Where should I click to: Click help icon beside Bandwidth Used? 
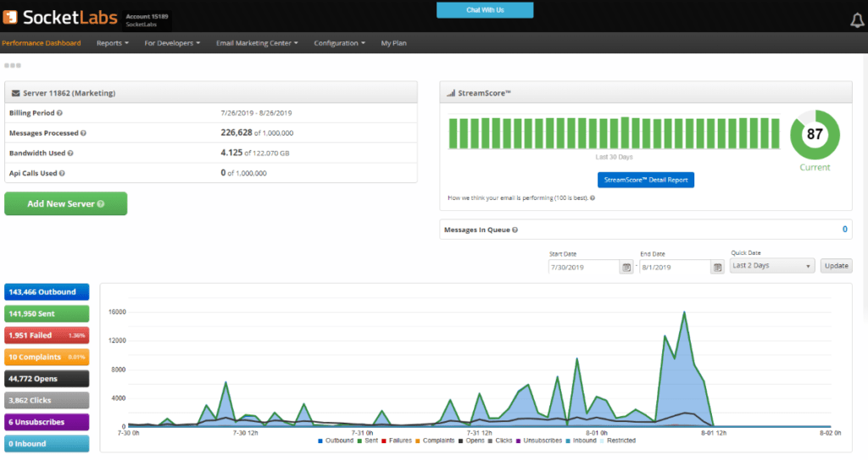(x=70, y=153)
